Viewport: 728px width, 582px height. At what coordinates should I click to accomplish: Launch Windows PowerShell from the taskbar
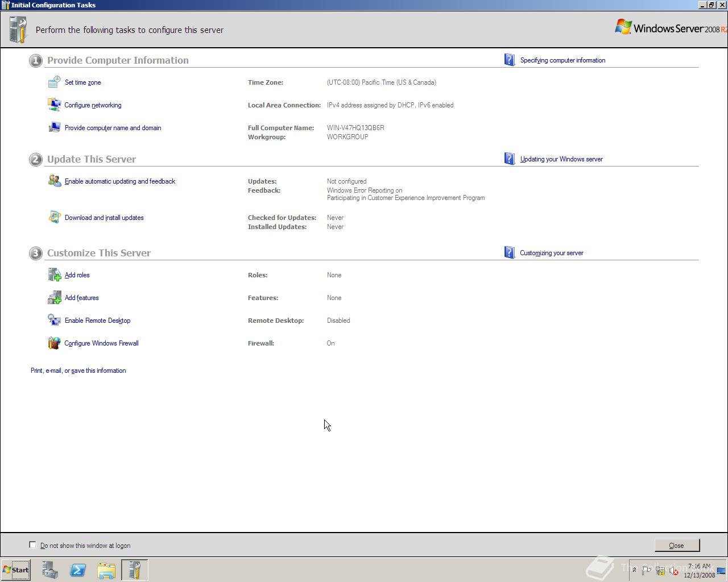(x=78, y=570)
